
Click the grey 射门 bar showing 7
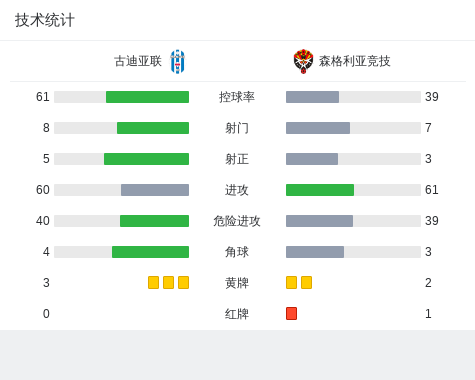[x=318, y=128]
